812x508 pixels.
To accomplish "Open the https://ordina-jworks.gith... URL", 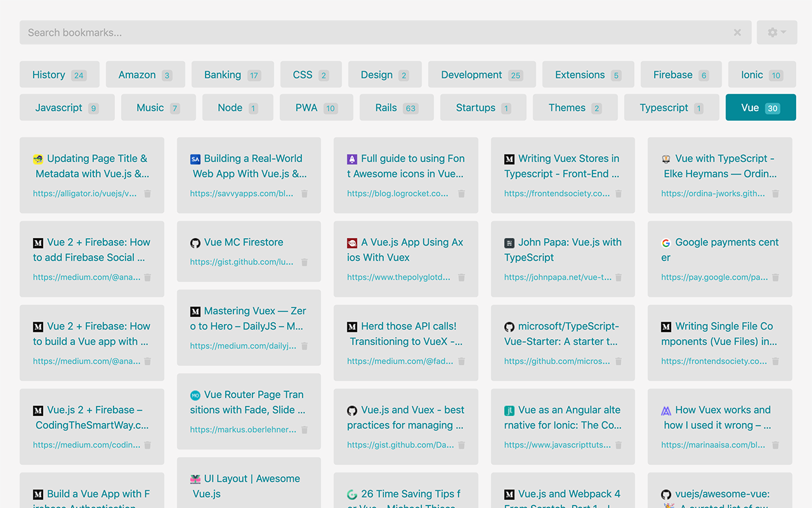I will click(x=713, y=194).
